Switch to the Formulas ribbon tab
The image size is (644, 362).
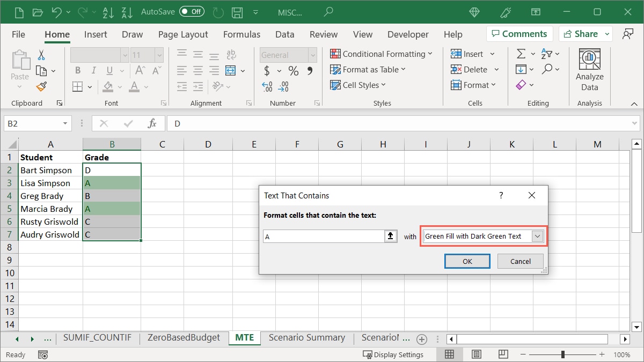coord(241,34)
